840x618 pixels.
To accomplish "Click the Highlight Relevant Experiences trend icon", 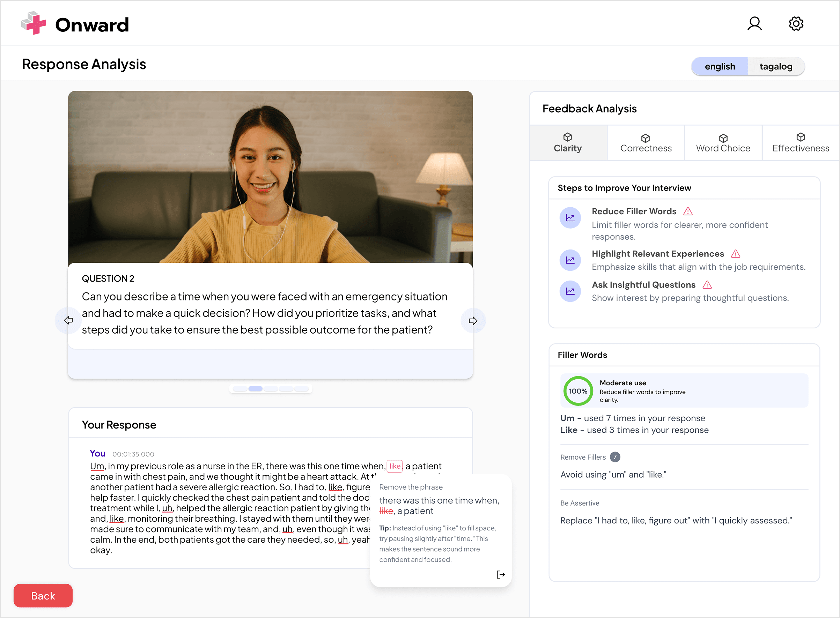I will click(x=569, y=260).
